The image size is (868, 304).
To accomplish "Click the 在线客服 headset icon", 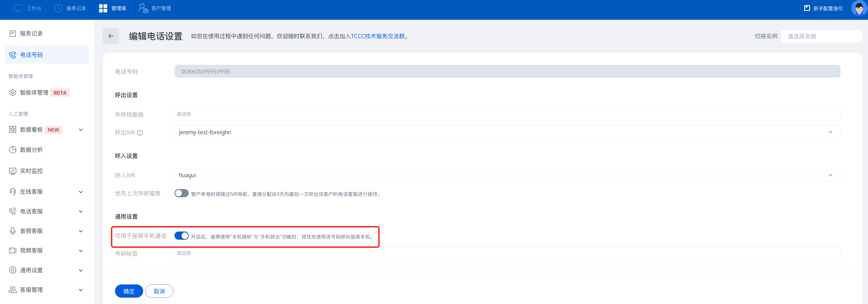I will point(12,192).
